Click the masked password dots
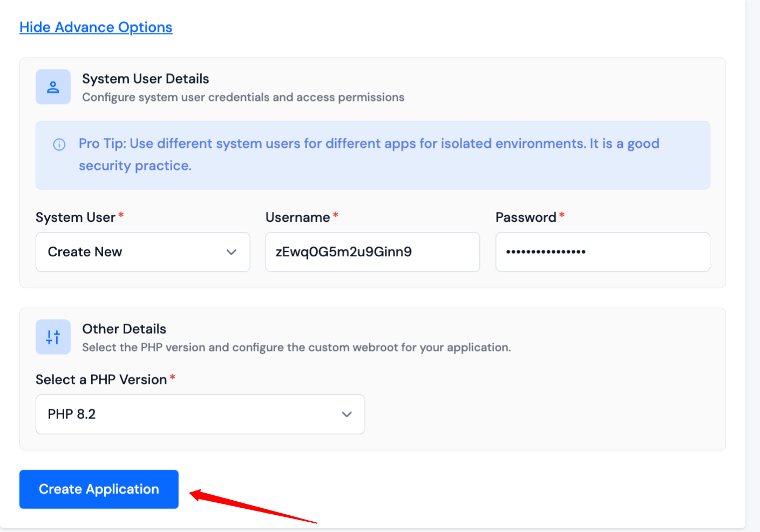Screen dimensions: 760x532 click(542, 252)
